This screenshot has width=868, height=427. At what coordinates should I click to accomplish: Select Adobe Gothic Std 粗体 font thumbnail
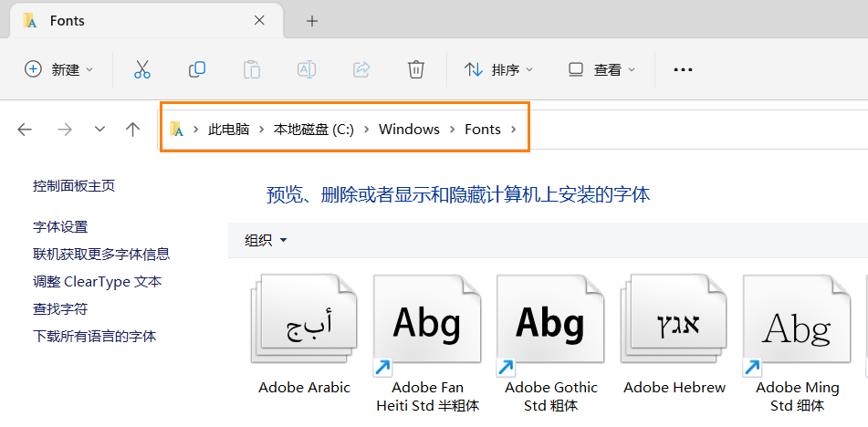[x=550, y=324]
